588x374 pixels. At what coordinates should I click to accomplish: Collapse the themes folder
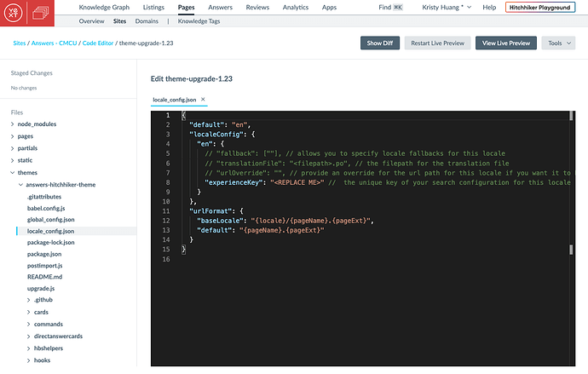pos(13,172)
